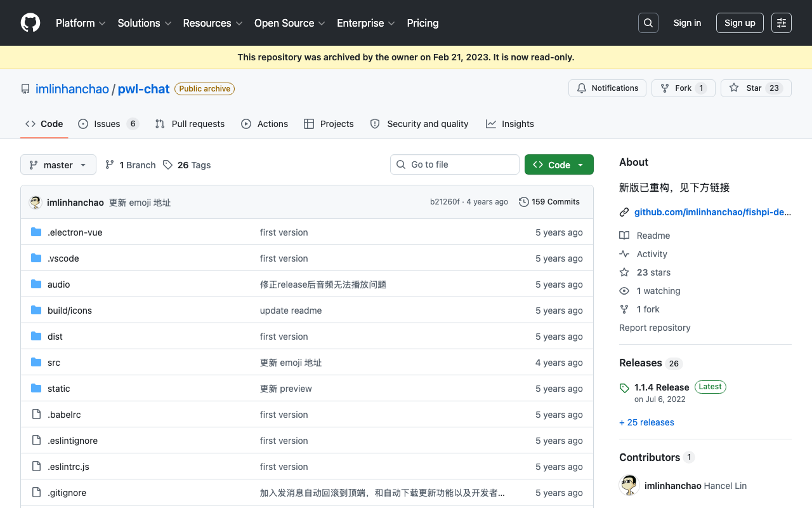Click the .electron-vue folder icon

36,232
